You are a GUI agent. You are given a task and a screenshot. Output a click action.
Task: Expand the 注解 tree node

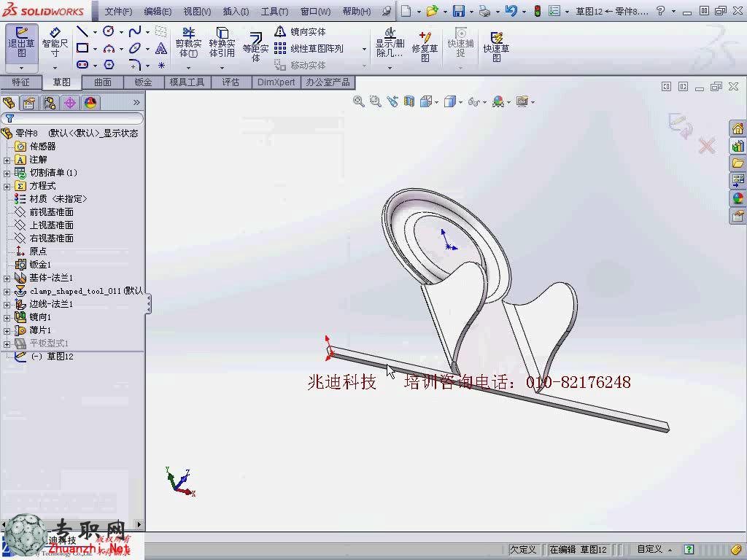coord(7,160)
